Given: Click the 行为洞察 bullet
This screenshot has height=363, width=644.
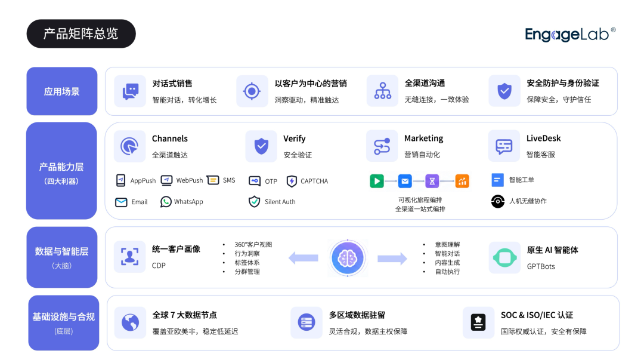Looking at the screenshot, I should click(x=247, y=254).
